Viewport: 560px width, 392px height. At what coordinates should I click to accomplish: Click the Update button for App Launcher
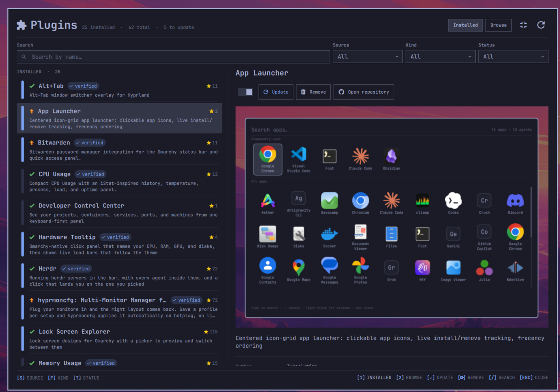[x=276, y=92]
